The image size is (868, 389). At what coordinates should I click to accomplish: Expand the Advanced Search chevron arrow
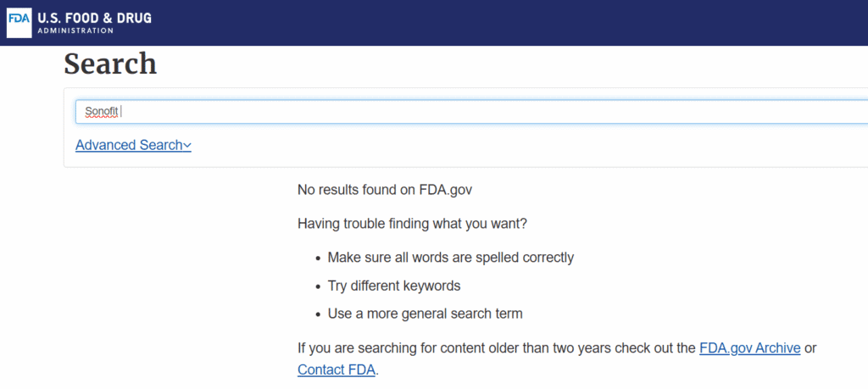pos(187,146)
